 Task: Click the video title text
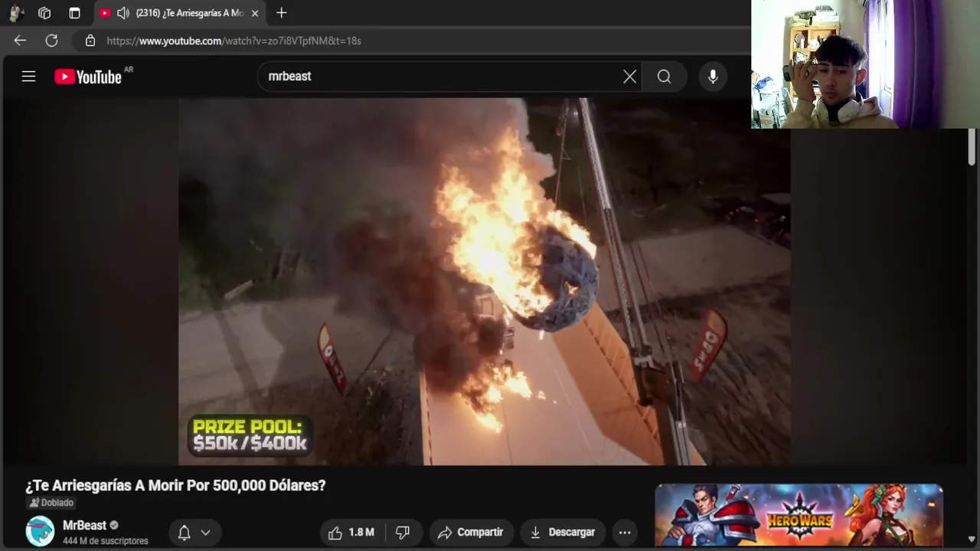tap(175, 485)
